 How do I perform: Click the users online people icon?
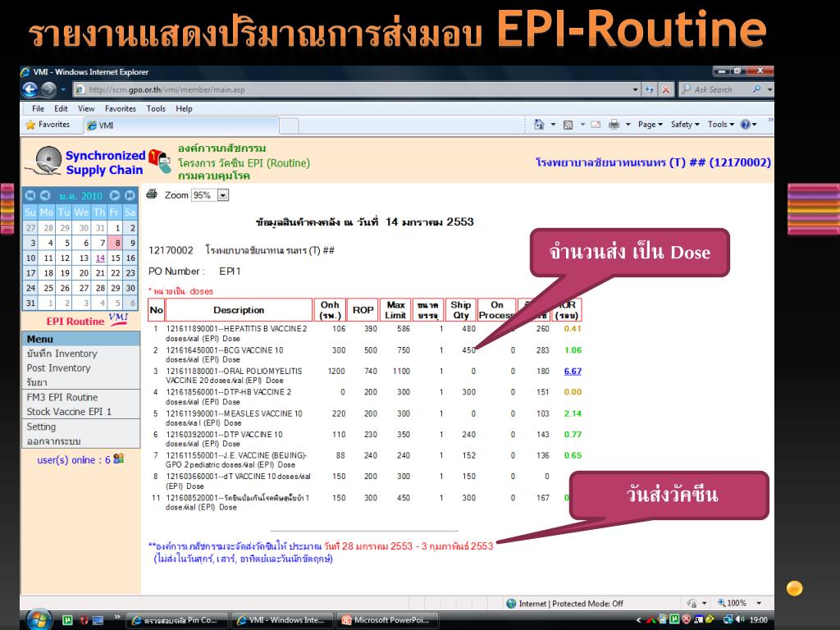(119, 459)
